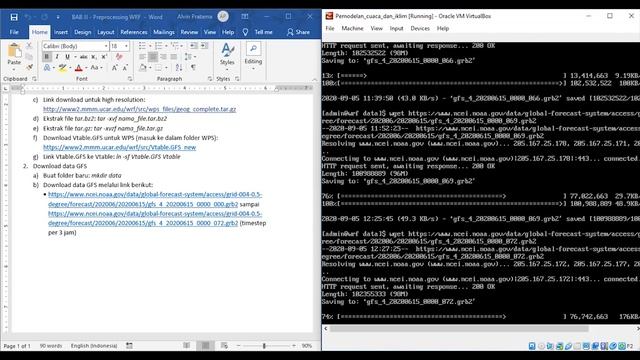Switch to the Insert ribbon tab

point(61,32)
